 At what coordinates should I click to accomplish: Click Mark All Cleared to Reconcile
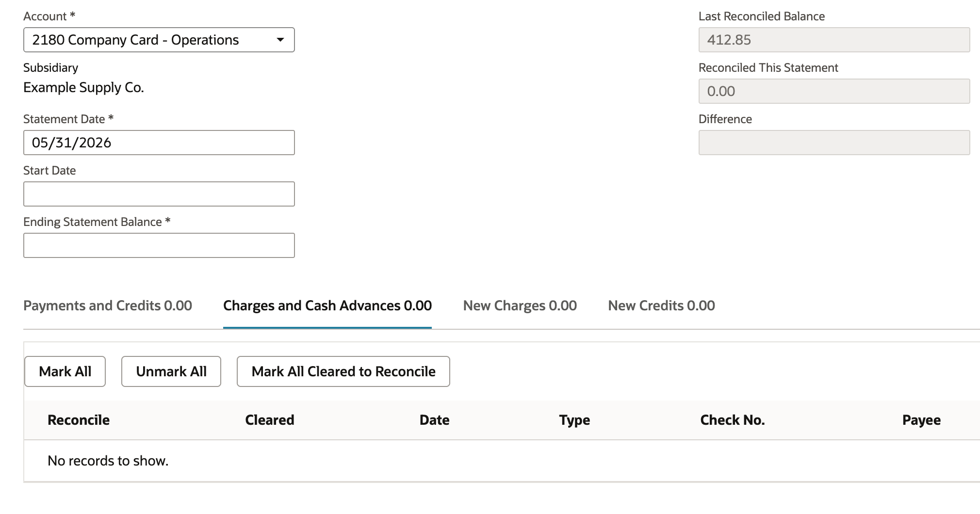[343, 371]
